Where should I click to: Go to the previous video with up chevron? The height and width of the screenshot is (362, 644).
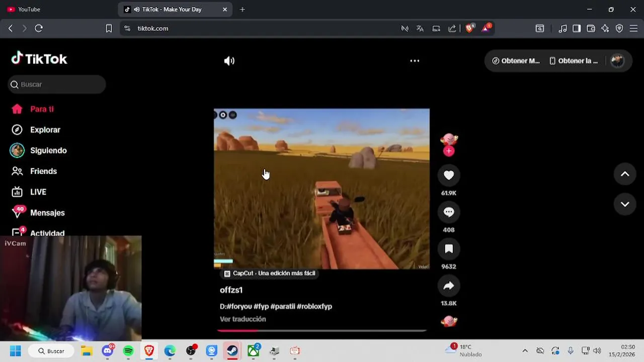pyautogui.click(x=625, y=174)
